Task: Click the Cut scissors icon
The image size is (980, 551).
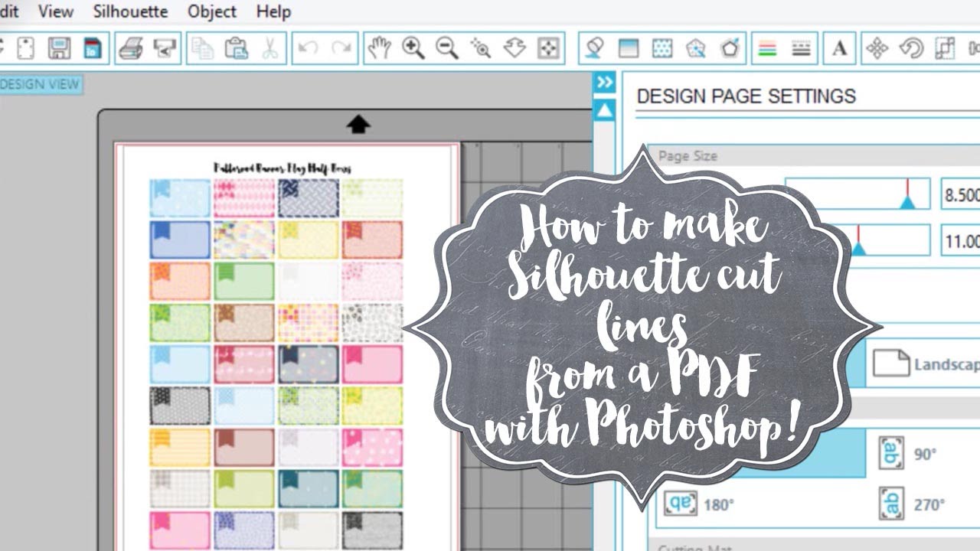Action: pos(269,48)
